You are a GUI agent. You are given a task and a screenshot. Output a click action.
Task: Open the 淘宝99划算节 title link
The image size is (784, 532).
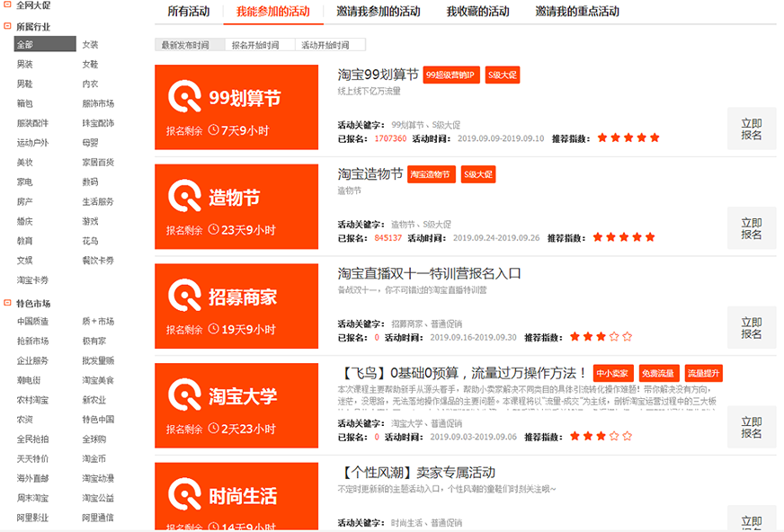(x=378, y=75)
